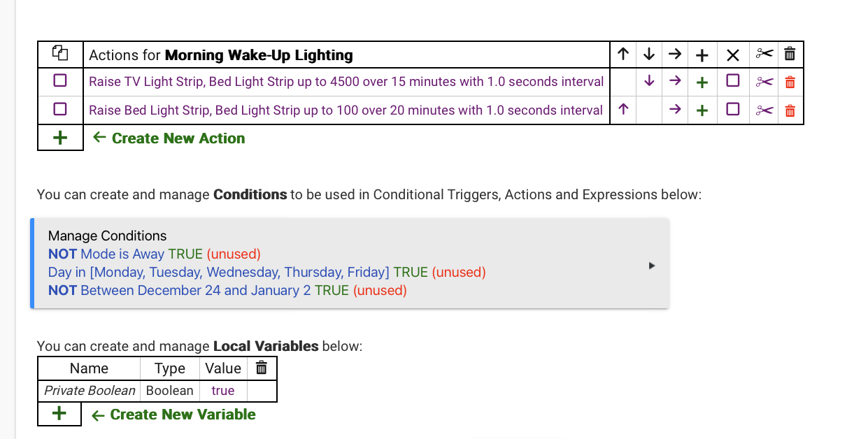868x439 pixels.
Task: Check the select box for Bed Light Strip action
Action: coord(60,110)
